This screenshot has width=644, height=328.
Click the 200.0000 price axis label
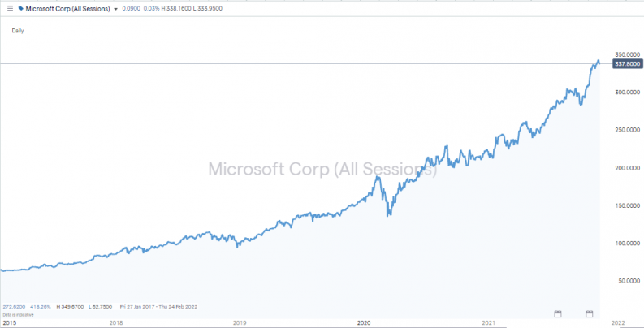point(627,168)
